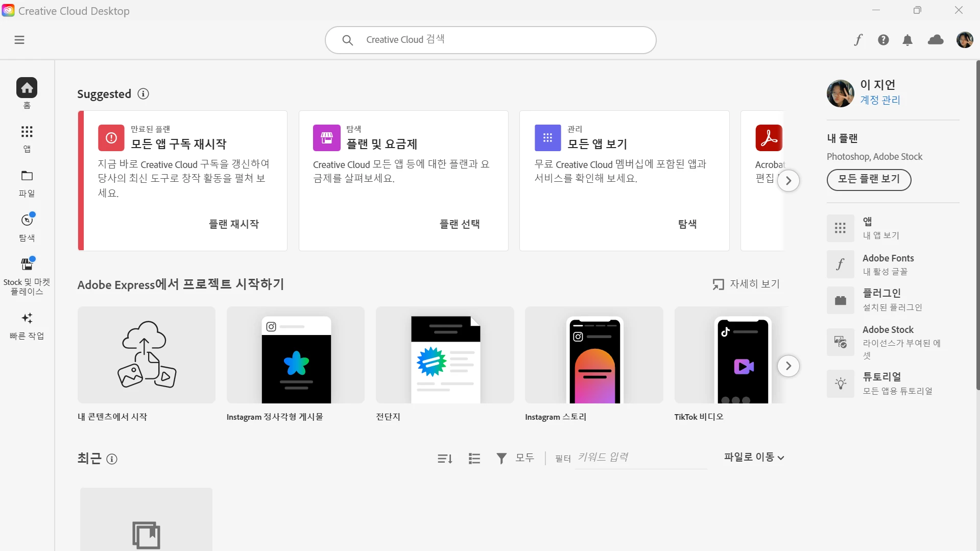This screenshot has width=980, height=551.
Task: Go to 홈 in the sidebar
Action: [27, 93]
